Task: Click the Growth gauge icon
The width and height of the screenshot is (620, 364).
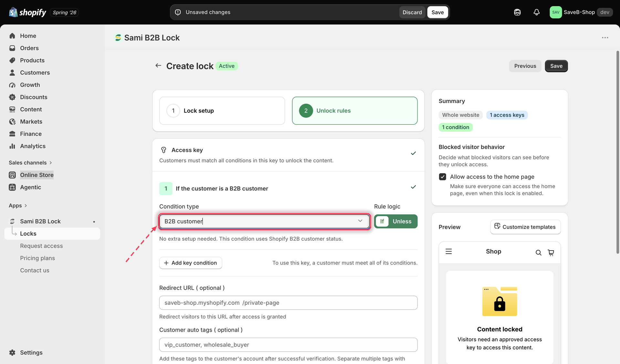Action: (x=12, y=85)
